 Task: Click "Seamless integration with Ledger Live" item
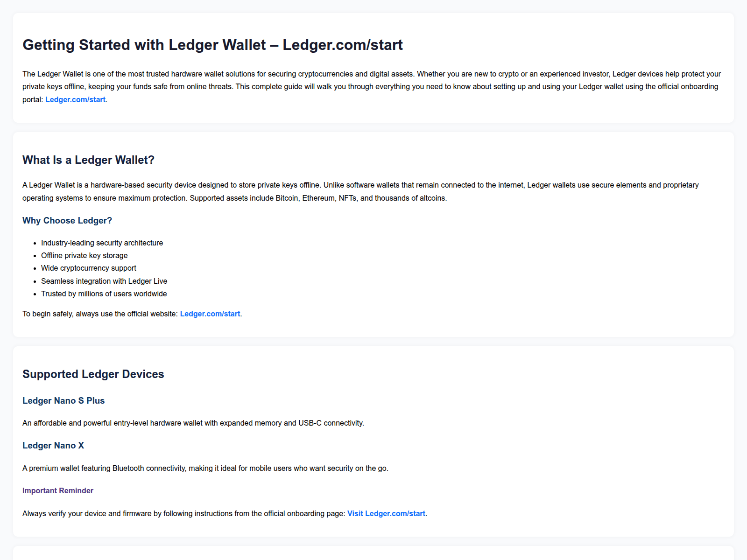click(104, 281)
